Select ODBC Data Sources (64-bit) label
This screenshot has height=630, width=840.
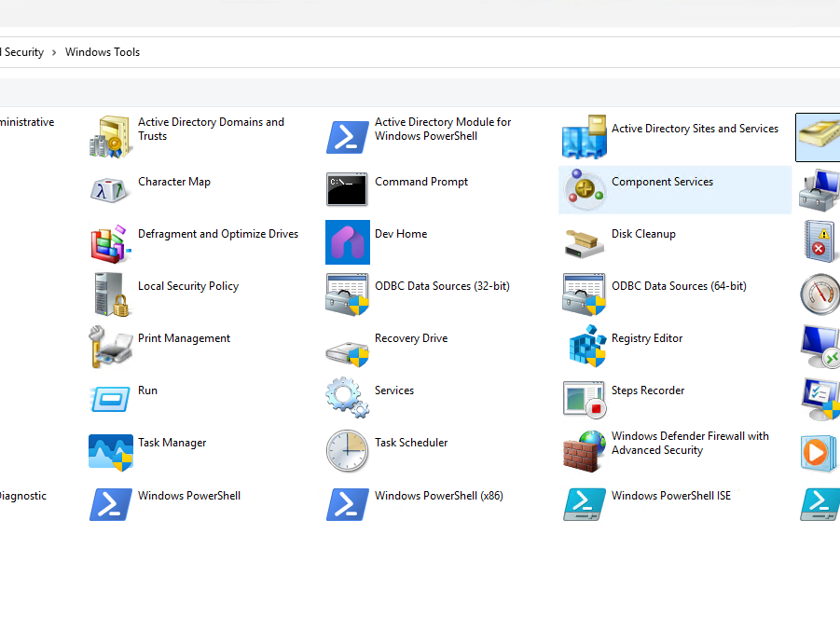[679, 286]
